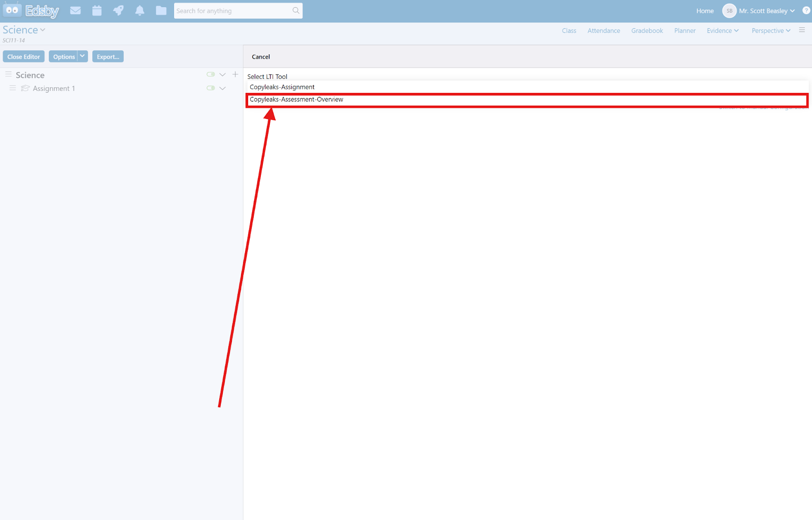Screen dimensions: 812x520
Task: Click the SB user avatar
Action: click(729, 11)
